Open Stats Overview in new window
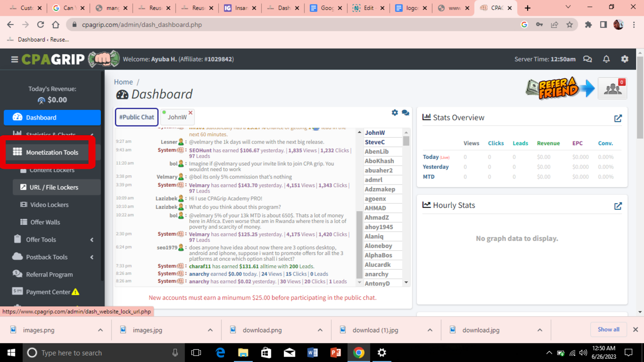This screenshot has width=644, height=362. tap(618, 118)
